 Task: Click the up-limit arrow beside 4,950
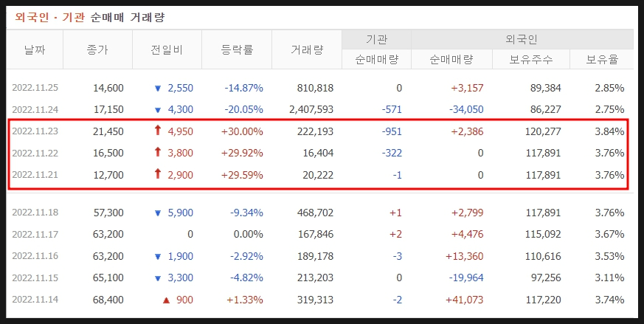coord(158,131)
